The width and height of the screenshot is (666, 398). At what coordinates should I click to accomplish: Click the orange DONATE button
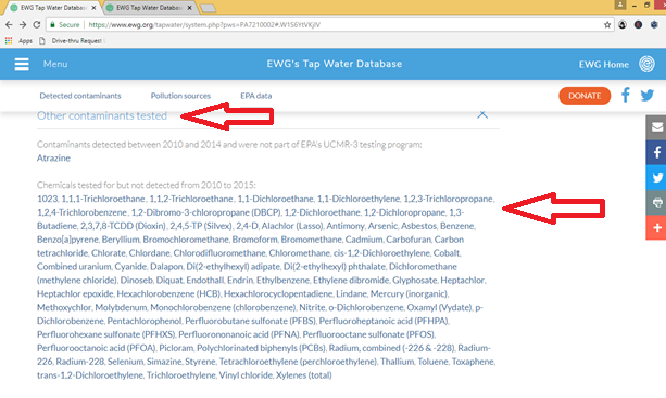(584, 96)
